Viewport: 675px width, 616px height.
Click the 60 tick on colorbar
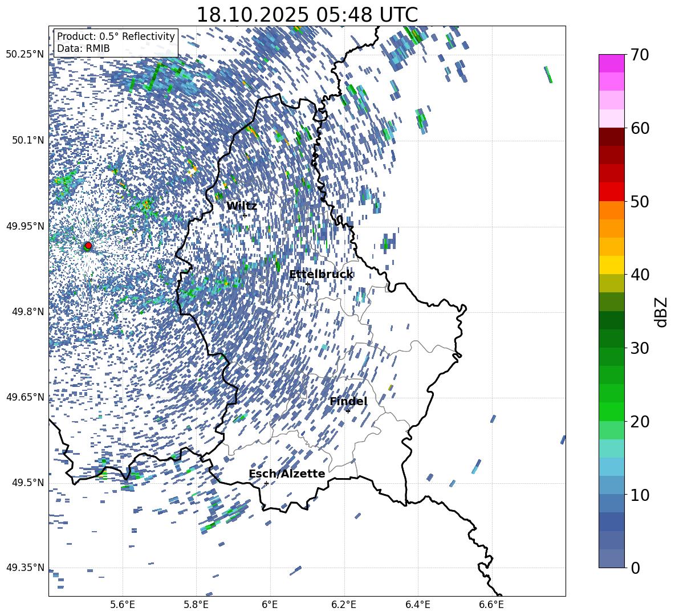[640, 128]
